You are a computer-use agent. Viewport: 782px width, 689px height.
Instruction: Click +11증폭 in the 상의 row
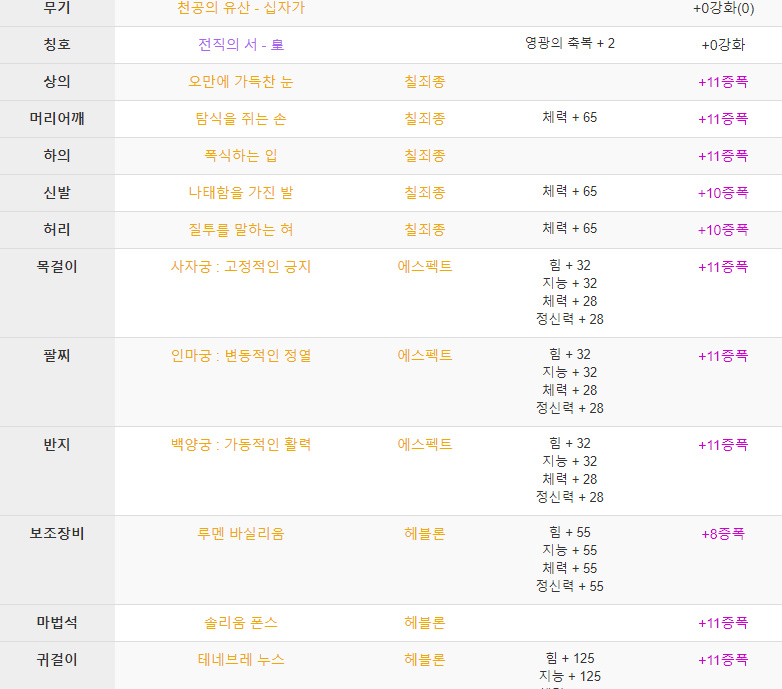pyautogui.click(x=723, y=82)
